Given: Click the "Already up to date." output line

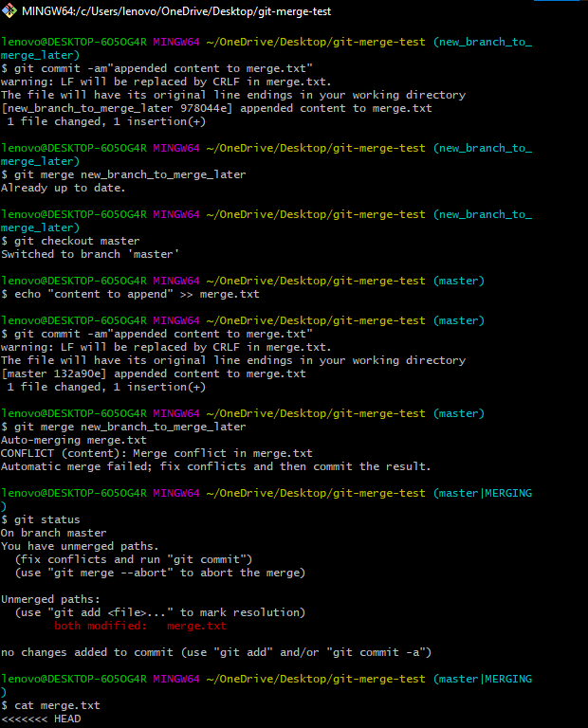Looking at the screenshot, I should pos(64,188).
